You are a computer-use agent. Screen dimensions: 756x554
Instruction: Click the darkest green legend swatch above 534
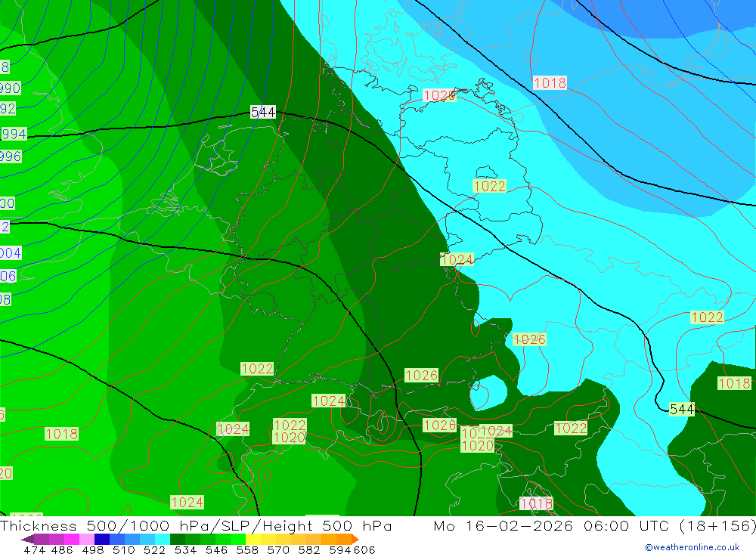pyautogui.click(x=178, y=539)
